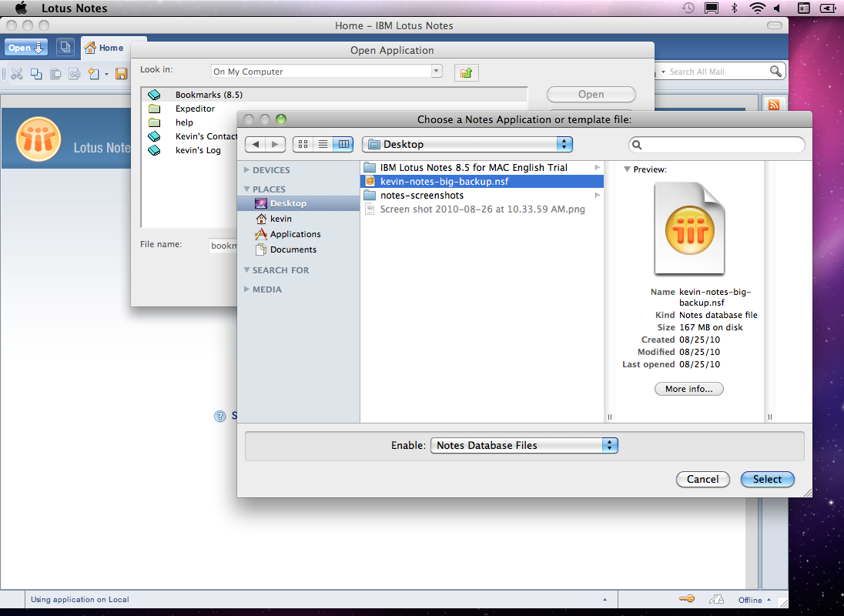The height and width of the screenshot is (616, 844).
Task: Click the search magnifier in Search All Mail
Action: pos(775,71)
